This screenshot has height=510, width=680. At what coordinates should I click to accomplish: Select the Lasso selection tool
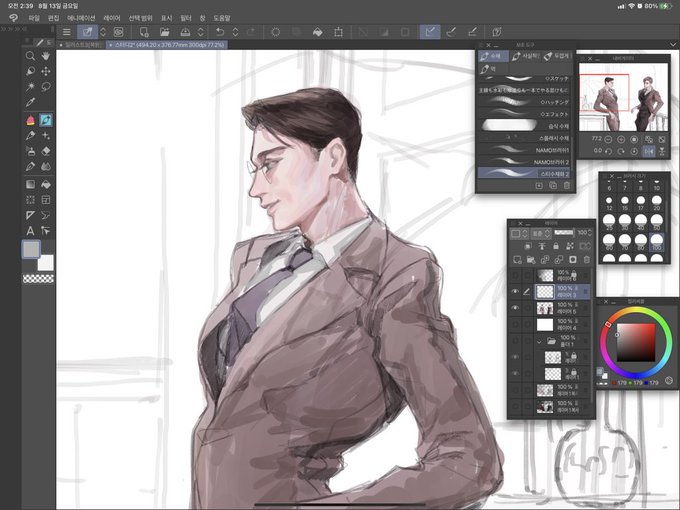pyautogui.click(x=46, y=87)
